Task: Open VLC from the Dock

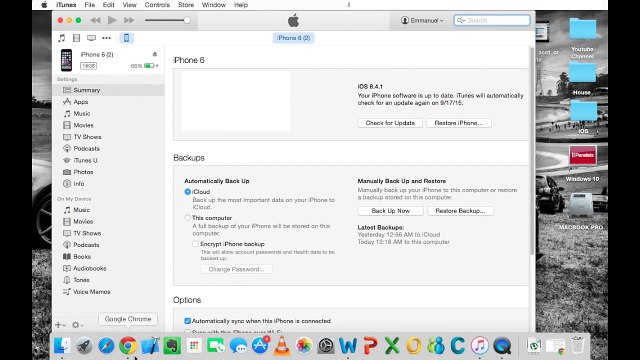Action: point(281,346)
